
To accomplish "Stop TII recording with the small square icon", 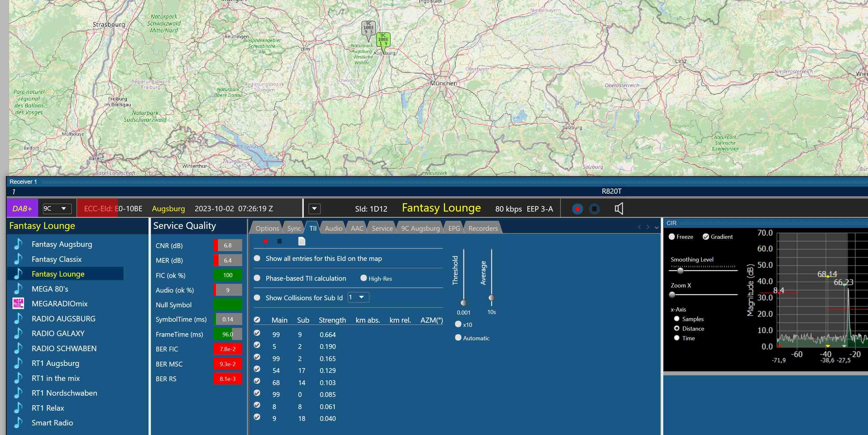I will [x=279, y=241].
